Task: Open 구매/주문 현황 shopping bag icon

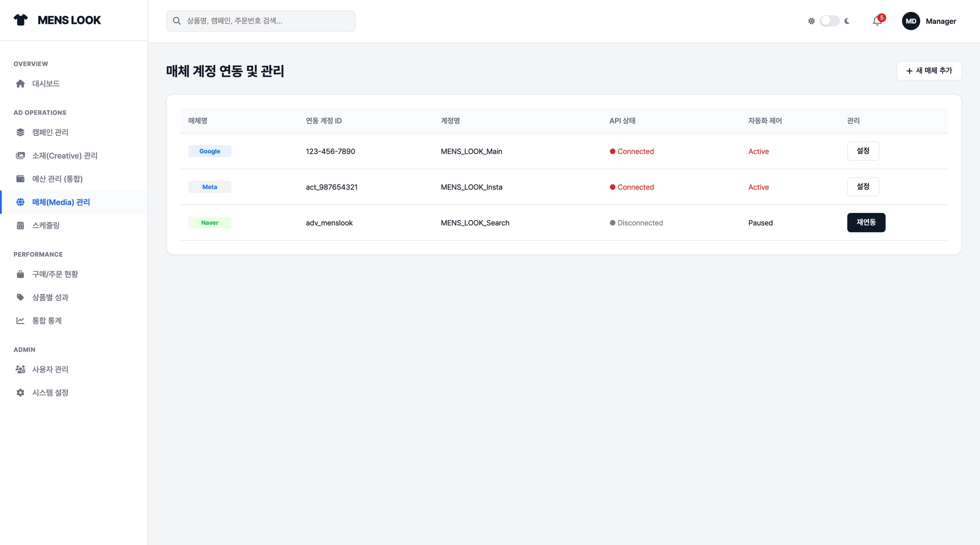Action: [x=21, y=274]
